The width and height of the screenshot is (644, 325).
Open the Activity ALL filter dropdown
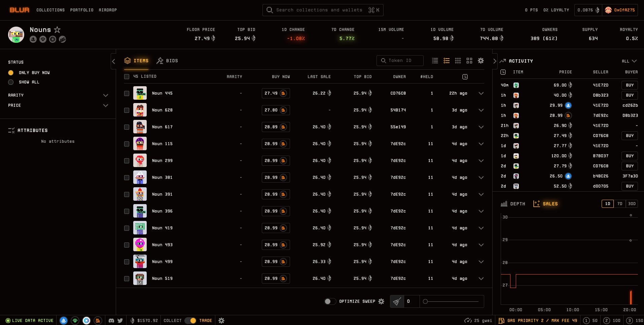tap(629, 61)
